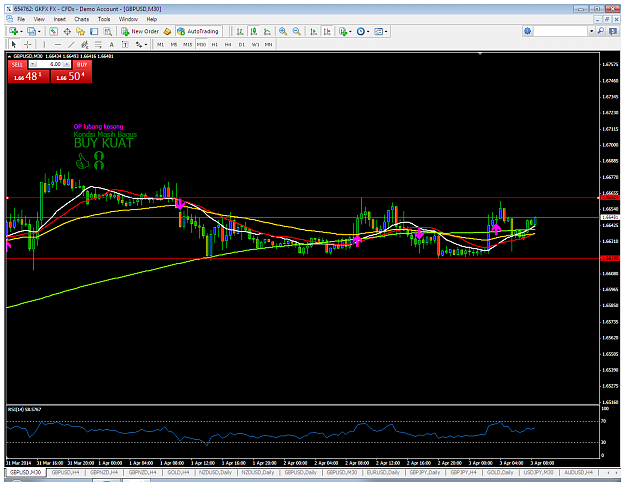The image size is (625, 482).
Task: Select the Equidistant Channel tool
Action: (85, 44)
